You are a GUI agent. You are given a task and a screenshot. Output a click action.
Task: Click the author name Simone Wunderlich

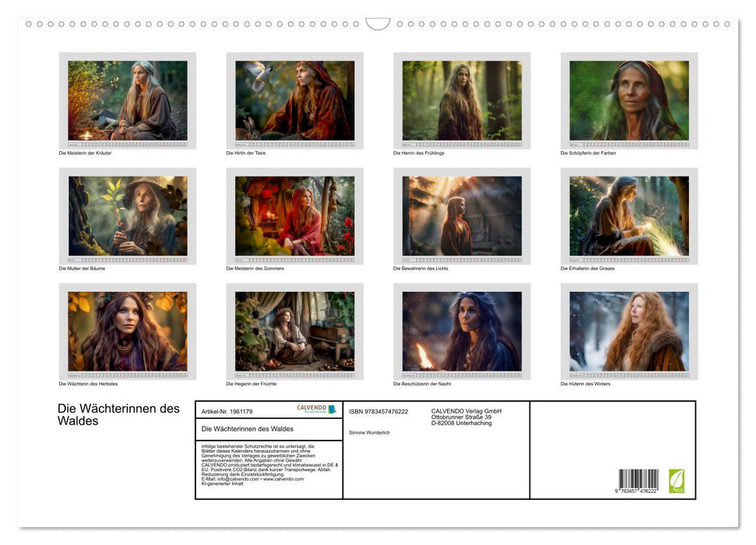(x=370, y=432)
